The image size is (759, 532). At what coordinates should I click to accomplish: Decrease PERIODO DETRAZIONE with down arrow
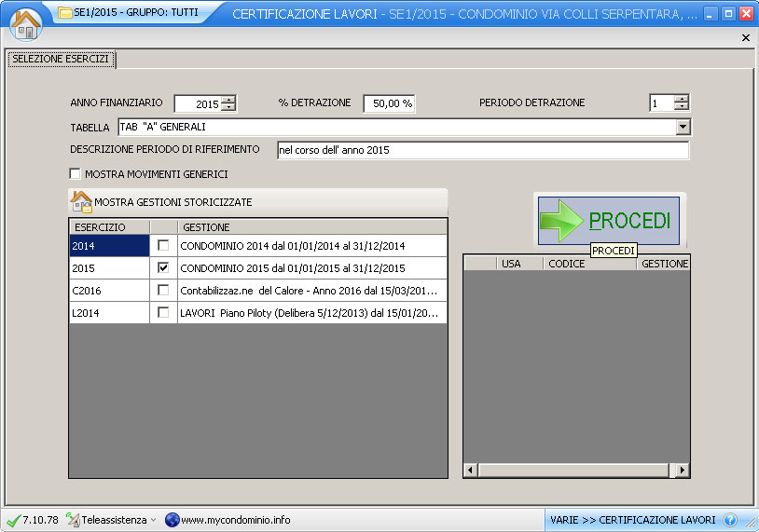pos(682,107)
